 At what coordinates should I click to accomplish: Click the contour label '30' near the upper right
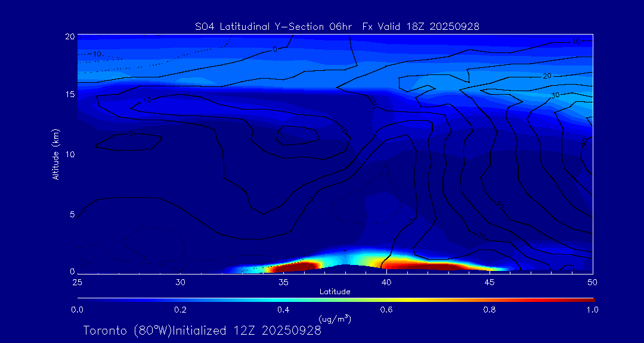pyautogui.click(x=556, y=96)
